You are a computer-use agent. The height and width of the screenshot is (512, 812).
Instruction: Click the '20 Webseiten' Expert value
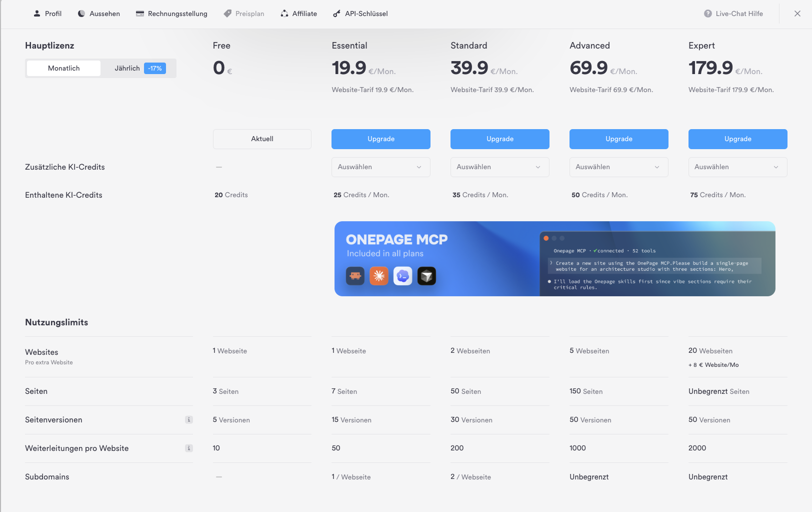pos(710,351)
